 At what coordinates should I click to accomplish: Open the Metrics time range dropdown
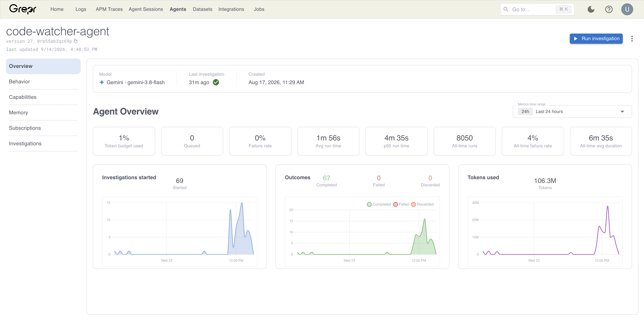pyautogui.click(x=572, y=112)
